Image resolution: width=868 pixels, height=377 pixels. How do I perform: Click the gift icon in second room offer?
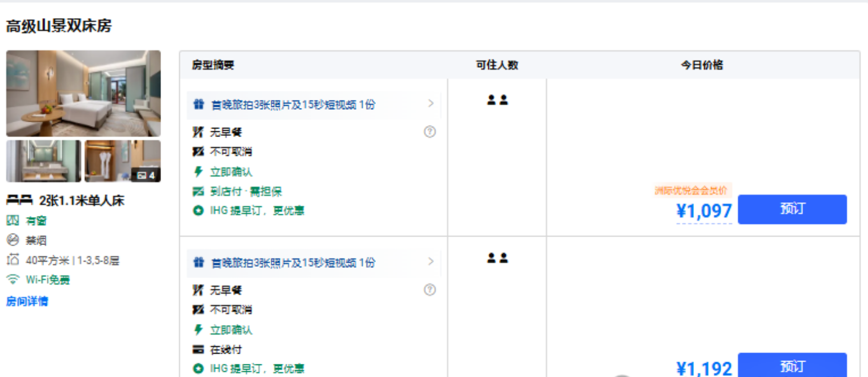(x=198, y=263)
